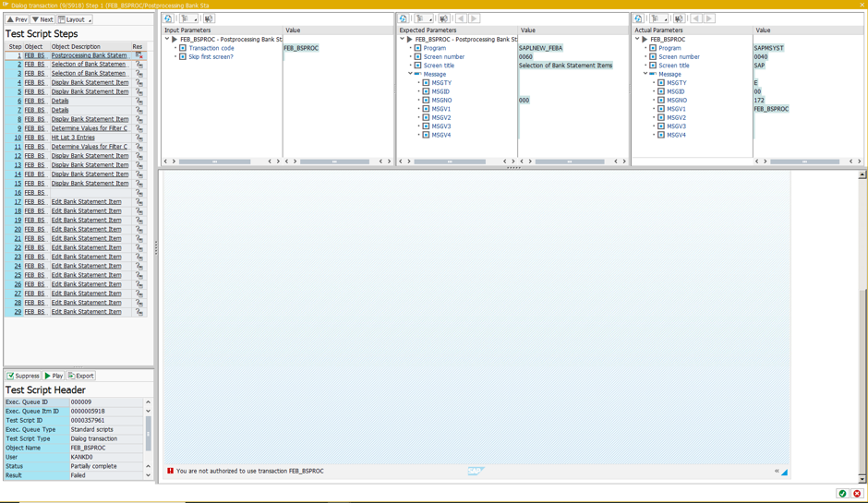Click horizontal scrollbar under Input Parameters tree
Image resolution: width=868 pixels, height=503 pixels.
215,162
